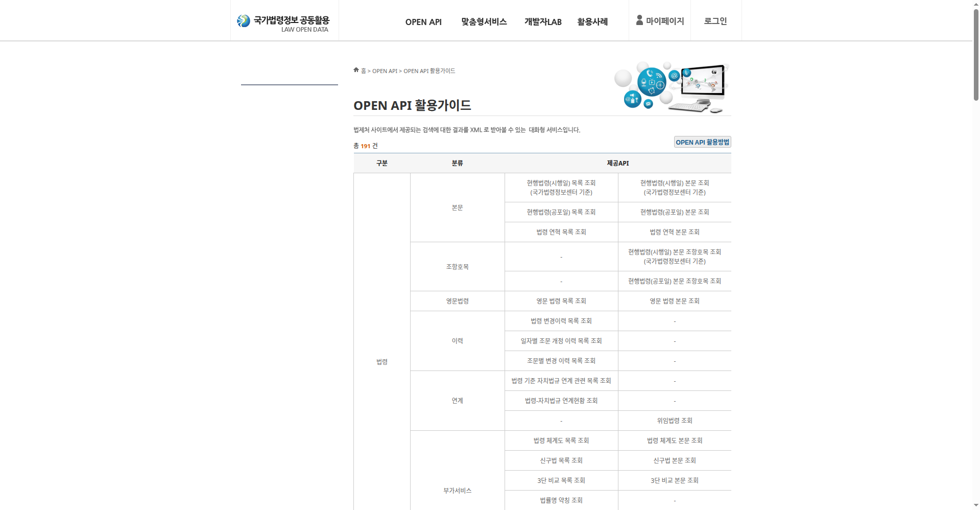The height and width of the screenshot is (510, 980).
Task: Open 신구법 목록 조회
Action: click(x=561, y=460)
